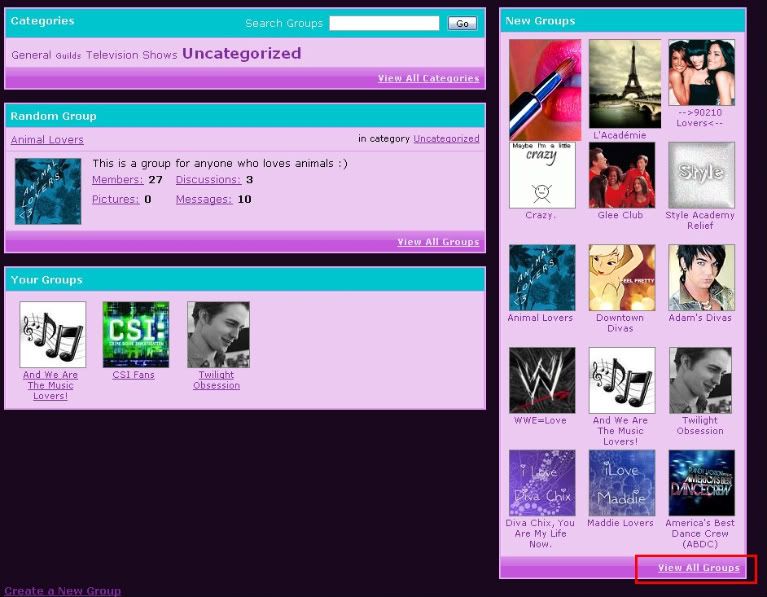Click Twilight Obsession thumbnail in New Groups
This screenshot has height=597, width=767.
point(700,380)
